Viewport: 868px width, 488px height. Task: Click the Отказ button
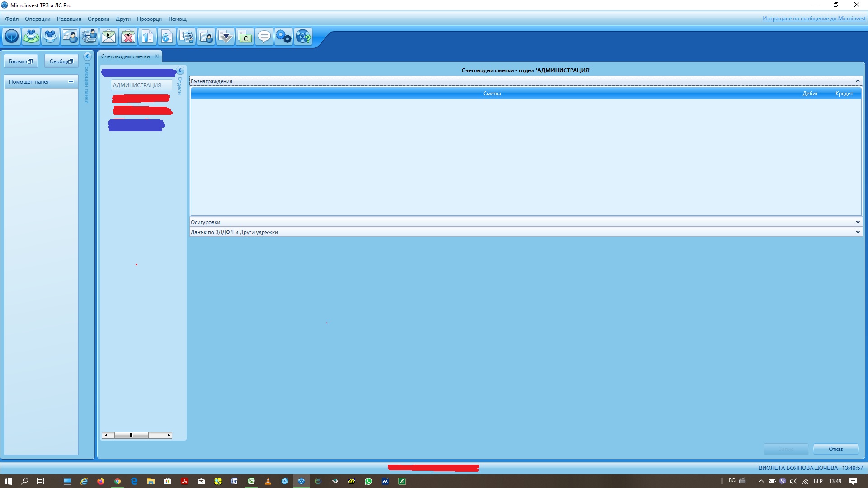835,449
